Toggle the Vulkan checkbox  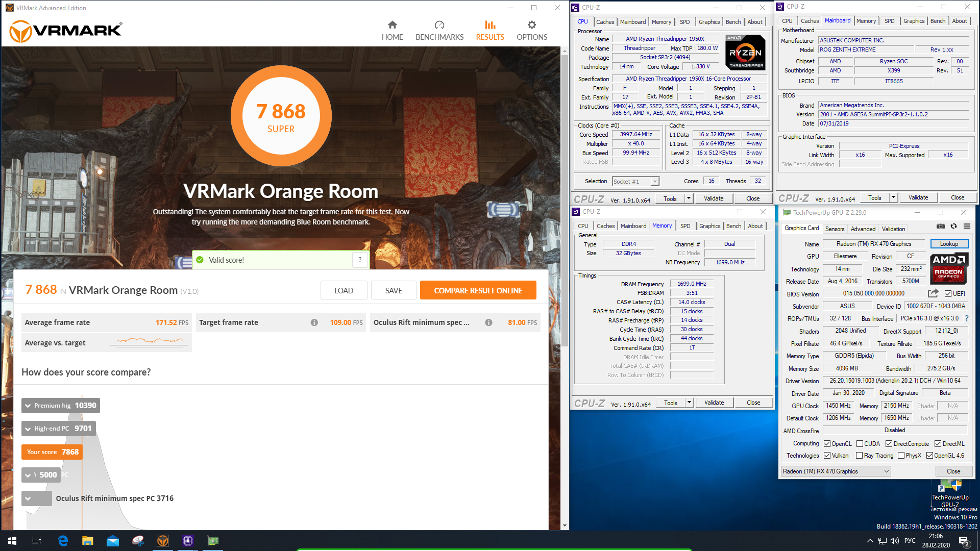(827, 456)
